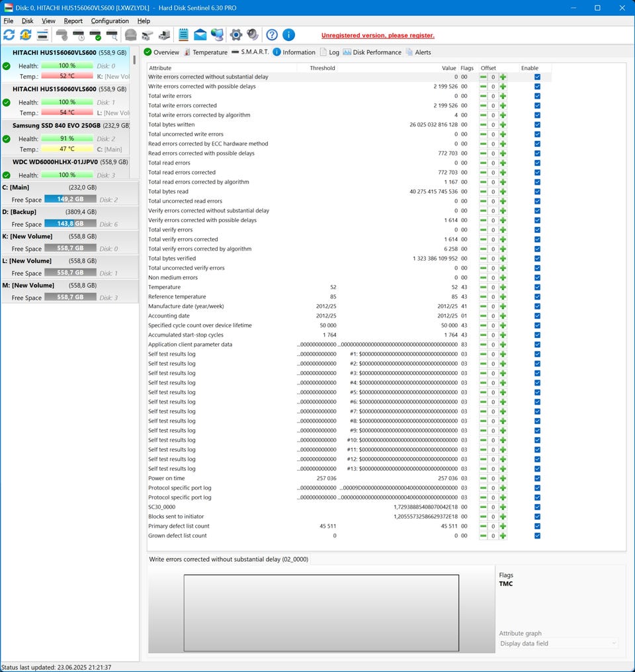This screenshot has height=672, width=635.
Task: Click the D: Free Space 143,8 GB bar
Action: (70, 224)
